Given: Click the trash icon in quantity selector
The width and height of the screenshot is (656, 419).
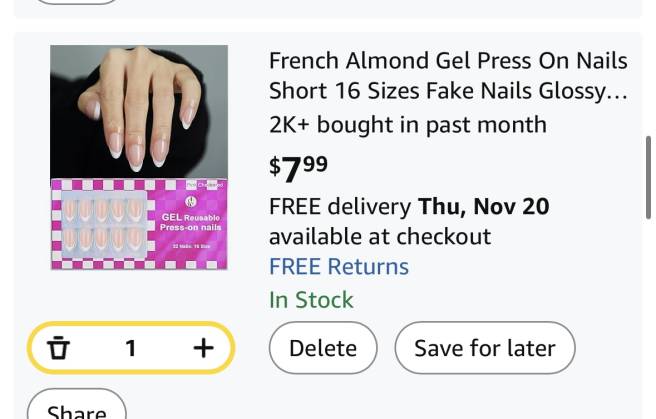Looking at the screenshot, I should pyautogui.click(x=60, y=348).
